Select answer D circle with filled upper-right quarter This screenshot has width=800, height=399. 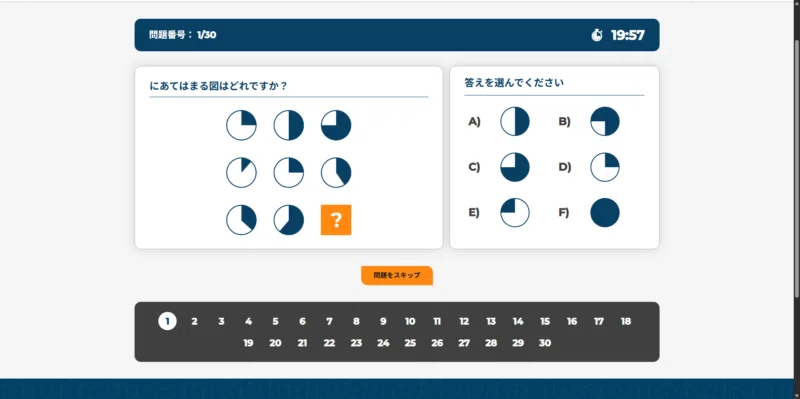[x=605, y=167]
